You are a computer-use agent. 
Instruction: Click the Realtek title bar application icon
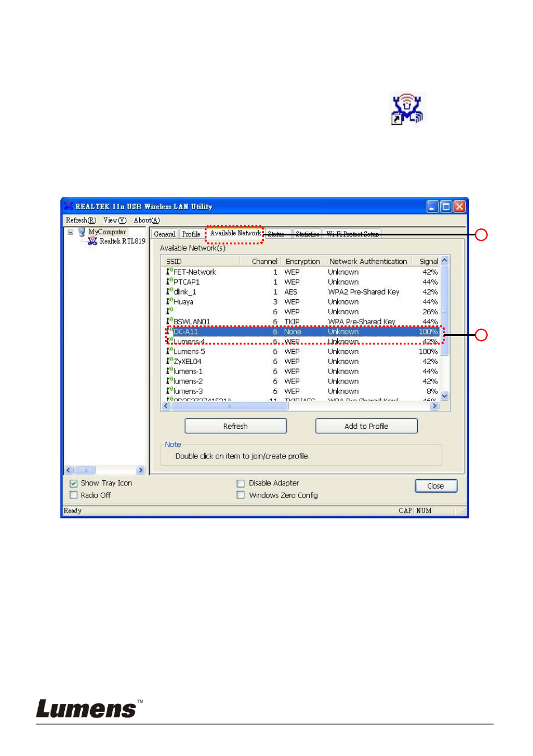pos(69,206)
